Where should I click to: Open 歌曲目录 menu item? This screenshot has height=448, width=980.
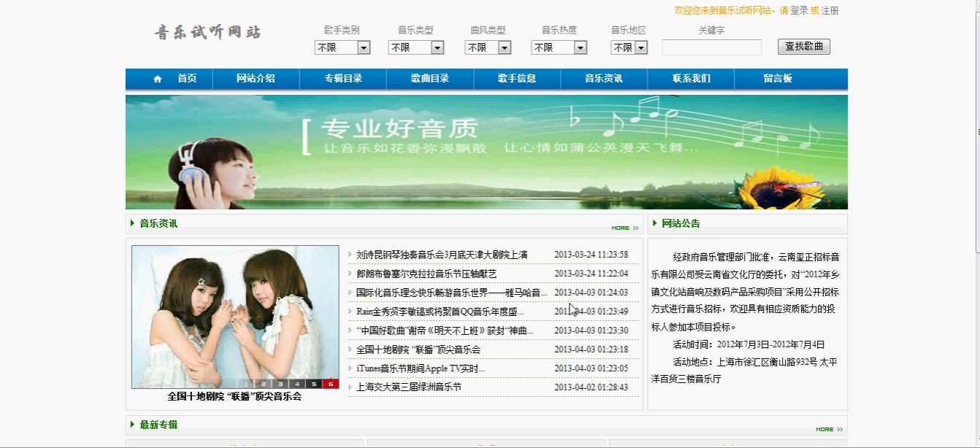tap(430, 79)
